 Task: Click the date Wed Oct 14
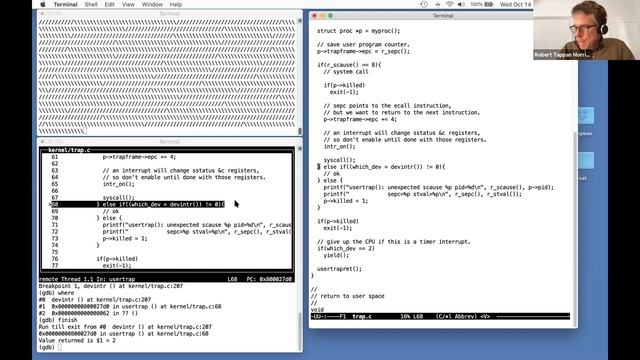[516, 4]
